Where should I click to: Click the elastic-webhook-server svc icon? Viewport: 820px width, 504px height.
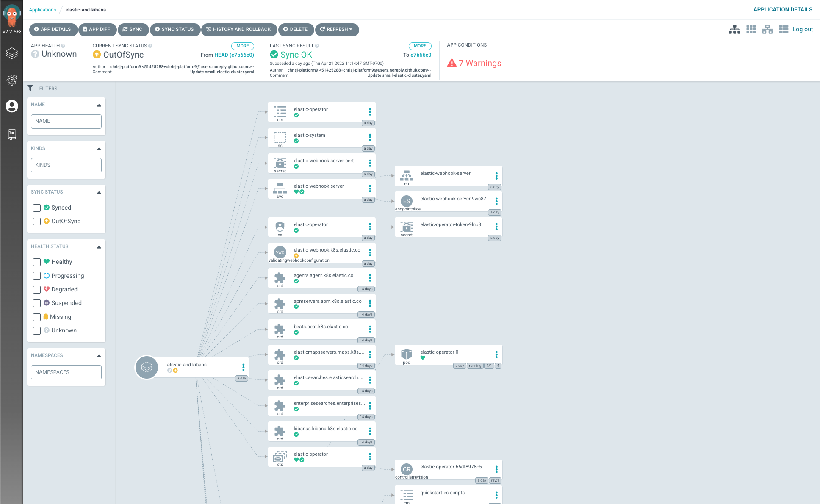[x=280, y=188]
